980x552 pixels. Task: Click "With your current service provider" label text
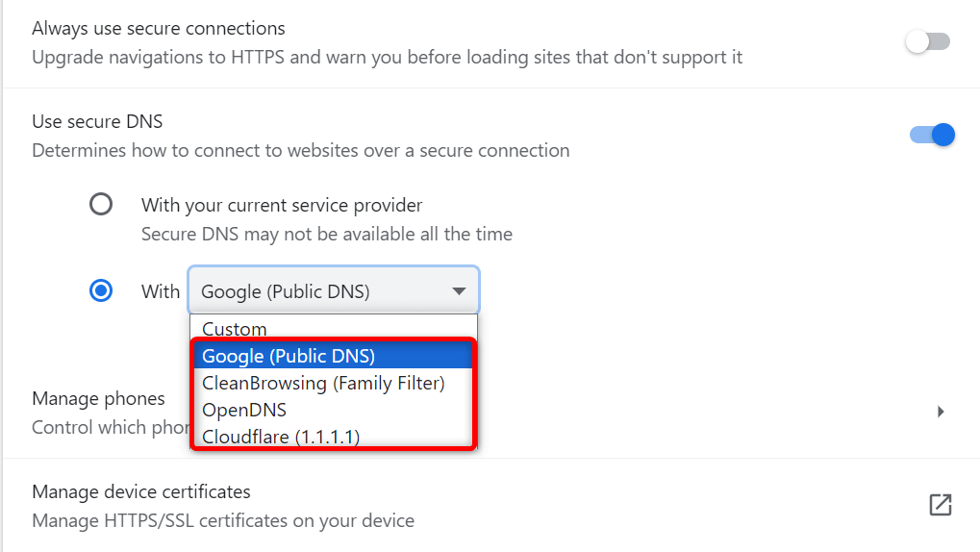[x=282, y=205]
